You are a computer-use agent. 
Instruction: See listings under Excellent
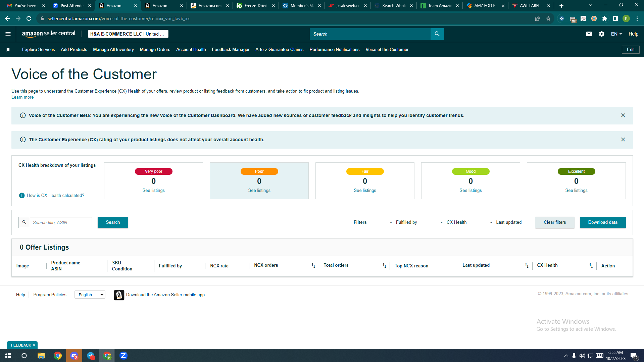coord(577,191)
